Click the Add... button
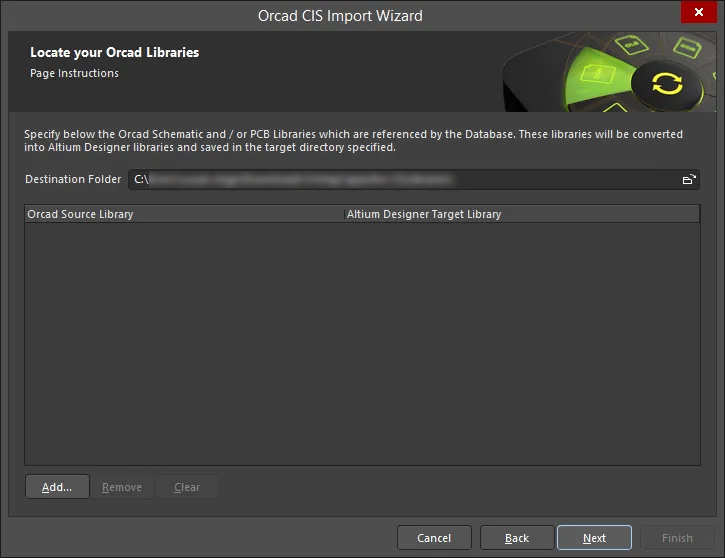The height and width of the screenshot is (558, 725). pyautogui.click(x=57, y=487)
